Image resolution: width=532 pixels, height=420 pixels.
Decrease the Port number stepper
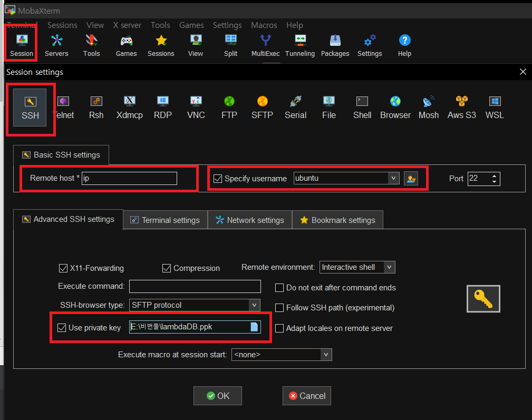point(495,182)
